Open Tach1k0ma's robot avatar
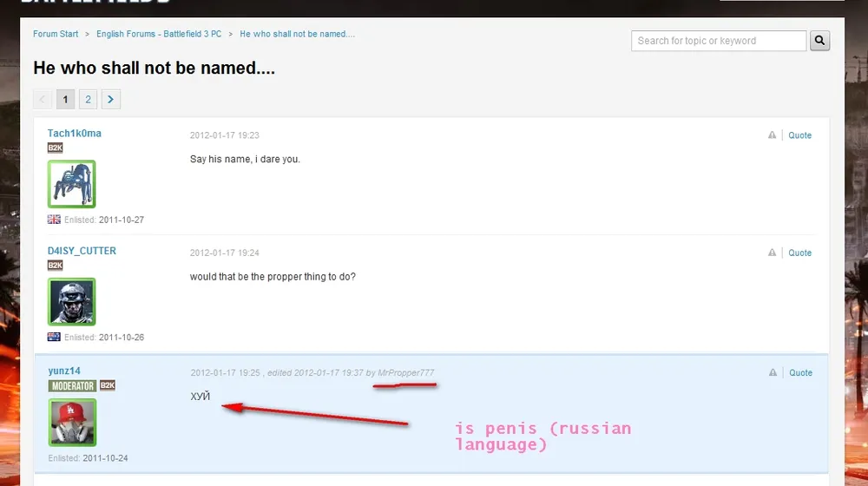868x486 pixels. tap(71, 184)
